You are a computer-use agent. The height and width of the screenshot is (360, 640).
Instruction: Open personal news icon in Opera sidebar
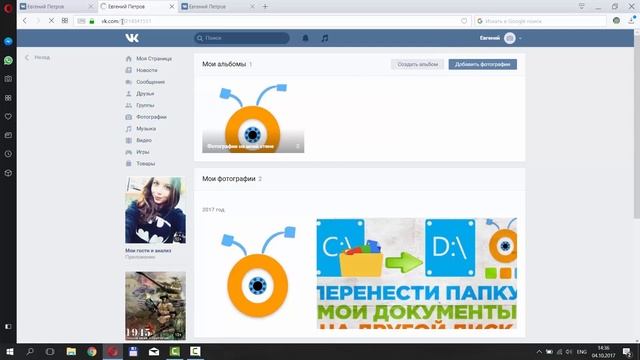(8, 135)
